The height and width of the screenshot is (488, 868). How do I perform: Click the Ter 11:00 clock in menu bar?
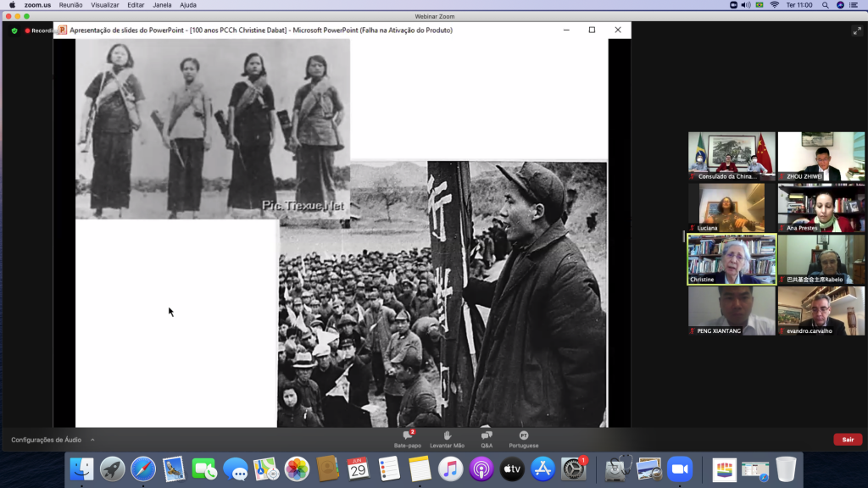pos(799,5)
